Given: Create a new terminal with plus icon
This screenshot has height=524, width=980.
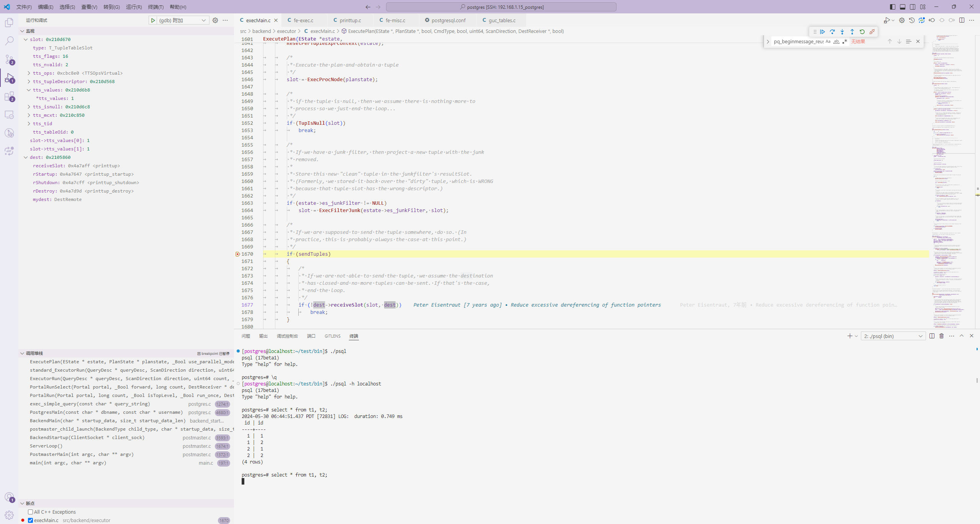Looking at the screenshot, I should tap(850, 336).
